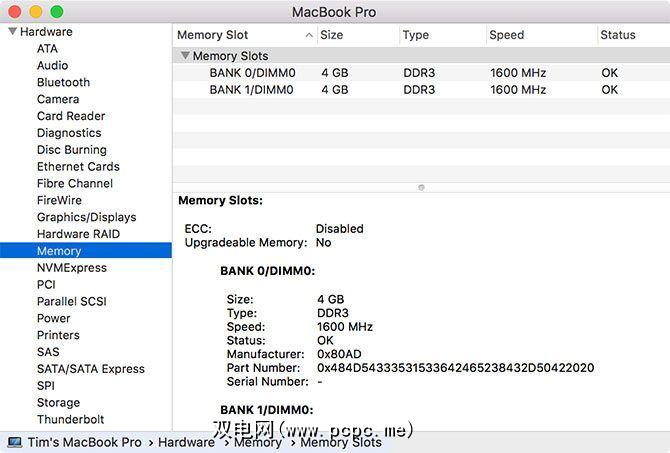670x453 pixels.
Task: Grab the pane divider handle dot
Action: pos(421,188)
